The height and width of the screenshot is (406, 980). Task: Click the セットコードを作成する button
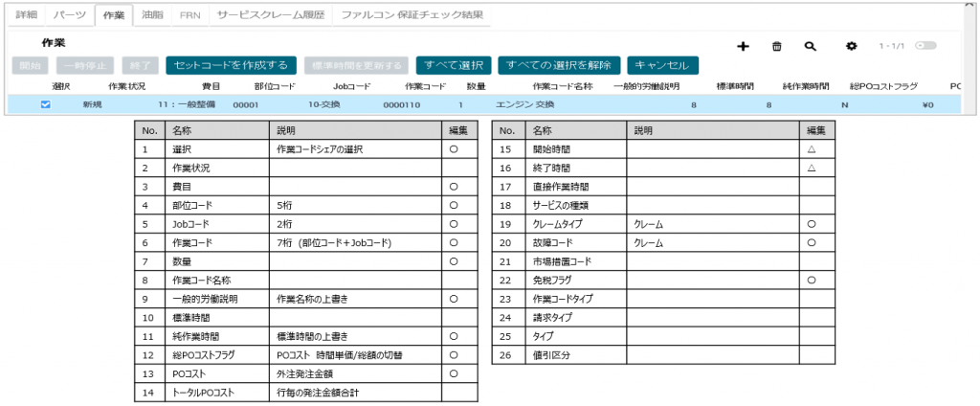coord(231,66)
